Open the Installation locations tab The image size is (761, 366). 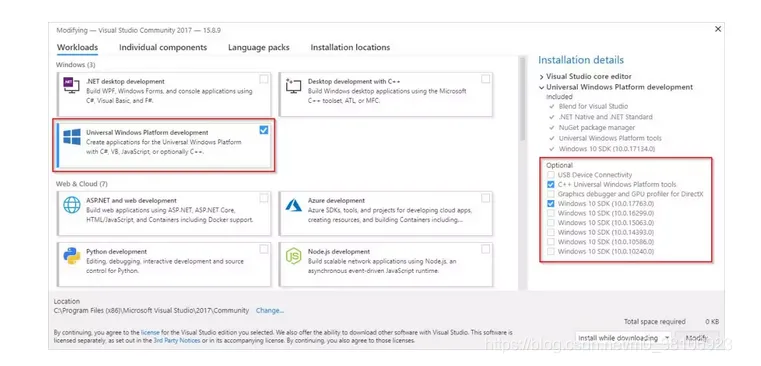350,48
